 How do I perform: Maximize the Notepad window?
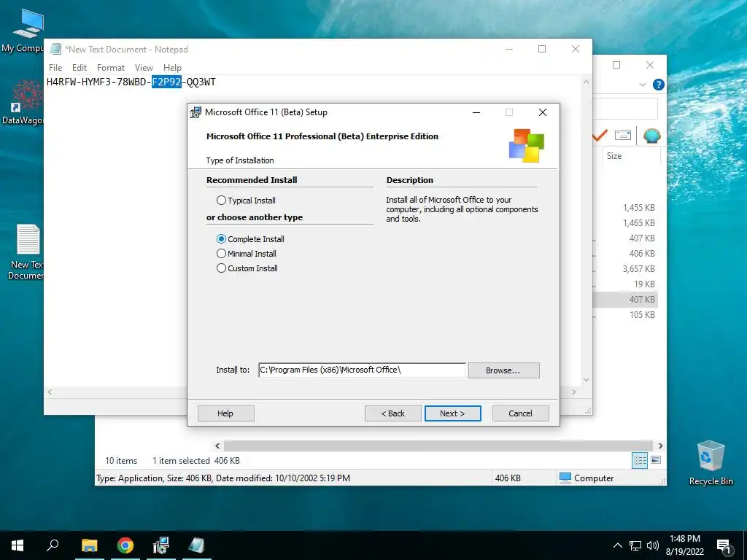click(542, 49)
